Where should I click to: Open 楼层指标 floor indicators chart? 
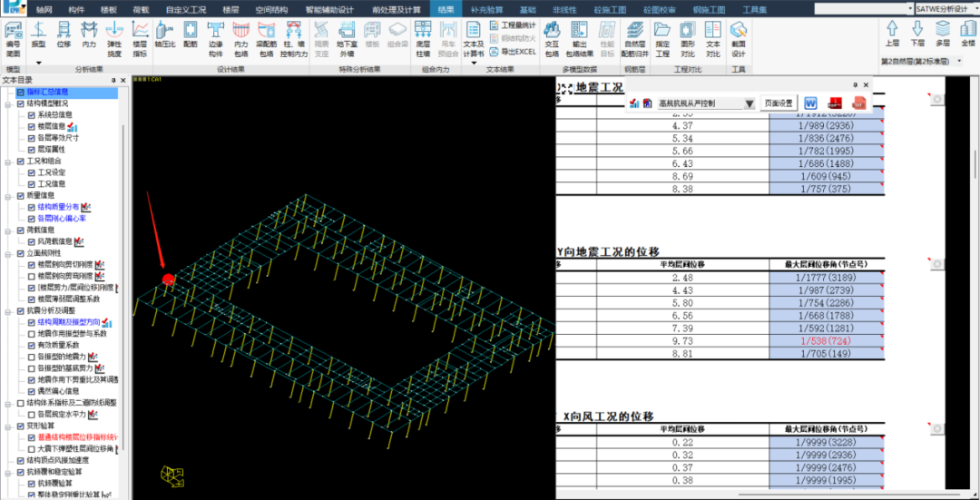pos(140,39)
